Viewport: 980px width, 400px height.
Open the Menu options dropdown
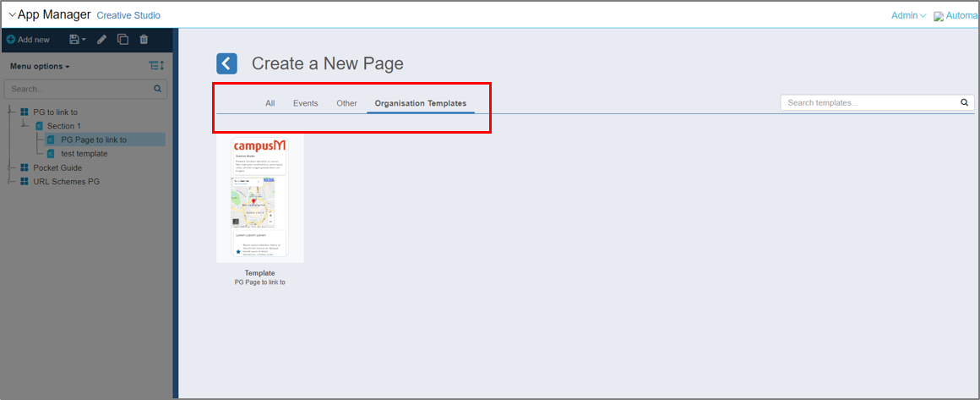click(40, 66)
